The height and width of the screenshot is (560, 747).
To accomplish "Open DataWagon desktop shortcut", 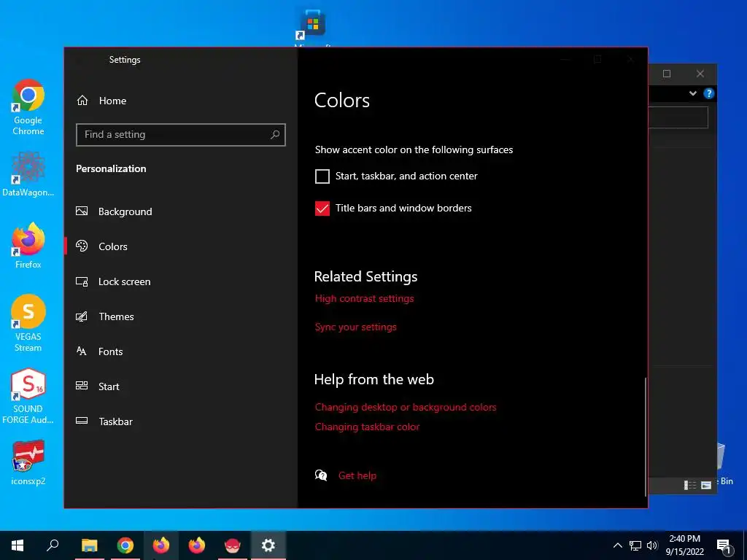I will click(28, 174).
